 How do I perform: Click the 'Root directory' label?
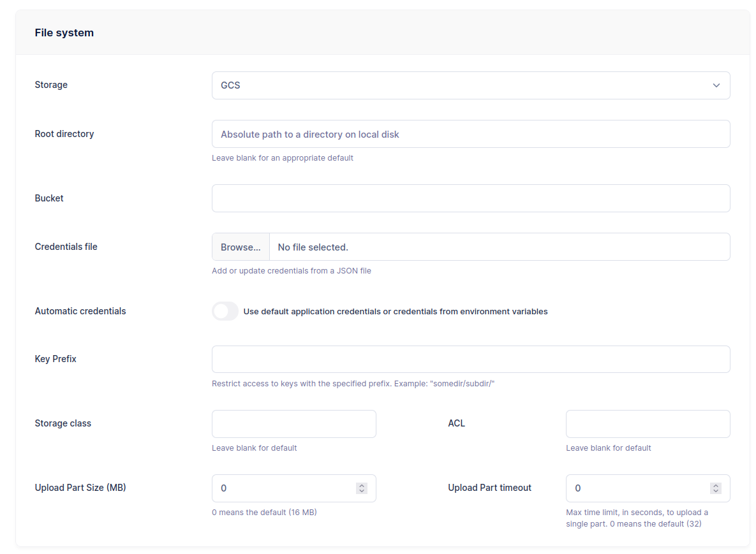click(64, 134)
